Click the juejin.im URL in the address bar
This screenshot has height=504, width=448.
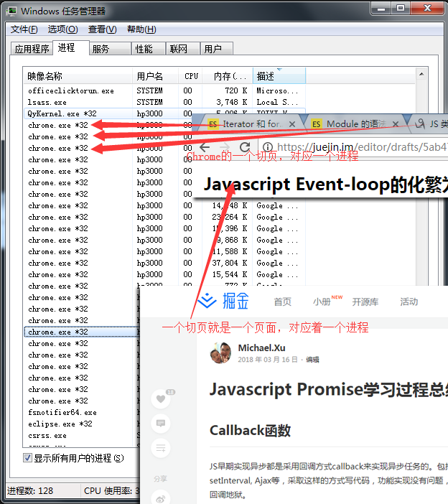[362, 147]
